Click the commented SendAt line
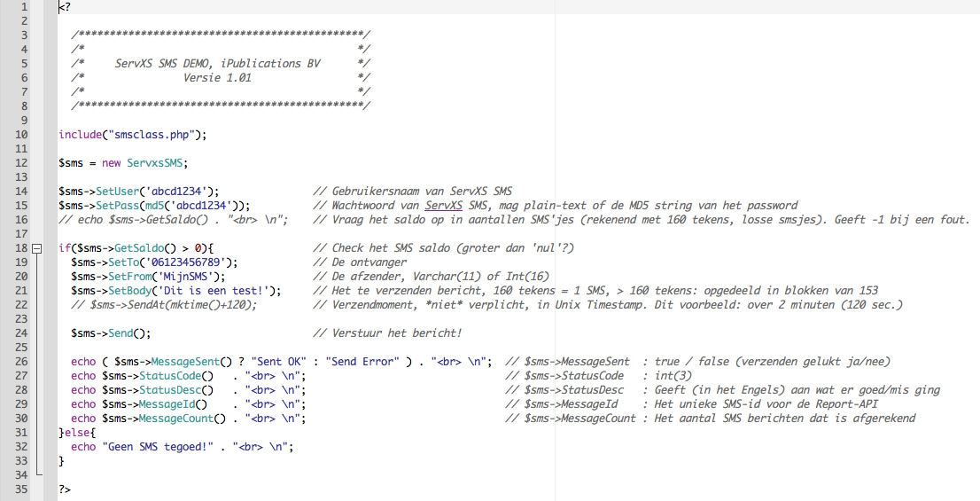This screenshot has height=501, width=980. point(164,305)
